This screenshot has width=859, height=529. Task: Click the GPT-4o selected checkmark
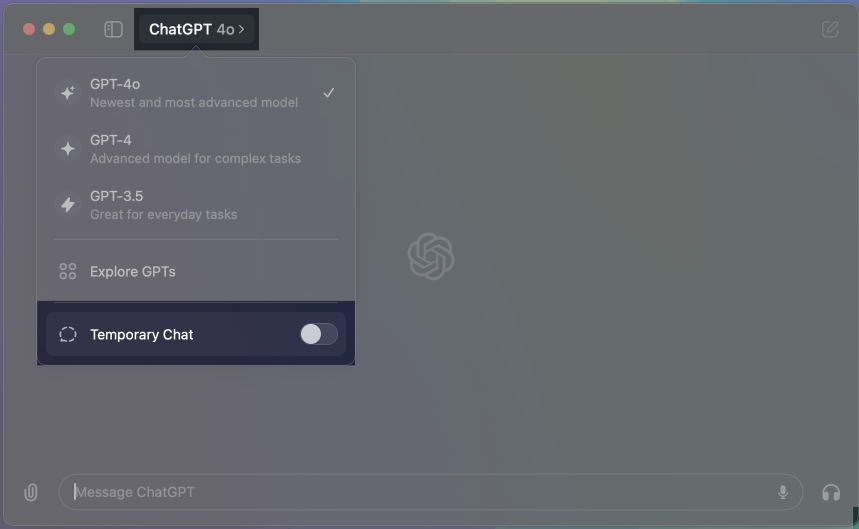click(329, 93)
